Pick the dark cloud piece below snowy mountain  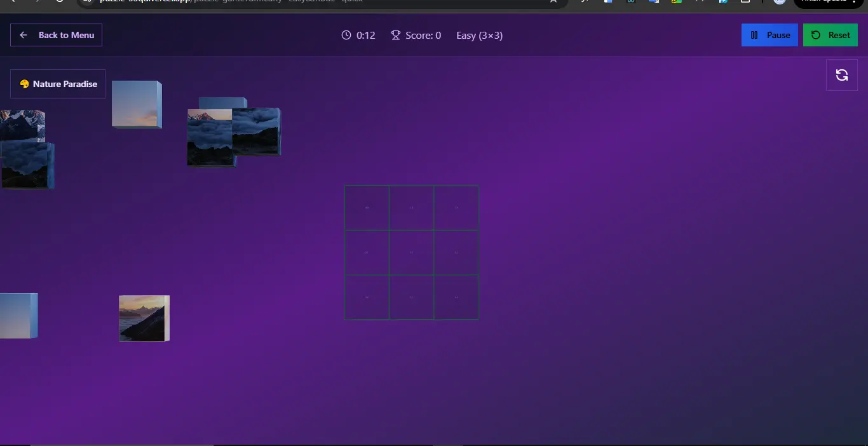click(27, 166)
